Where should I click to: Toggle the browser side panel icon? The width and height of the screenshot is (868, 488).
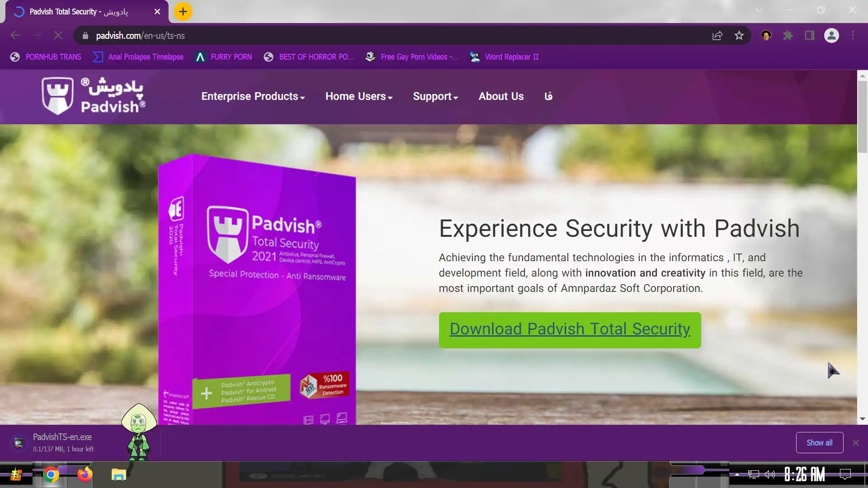[x=809, y=35]
